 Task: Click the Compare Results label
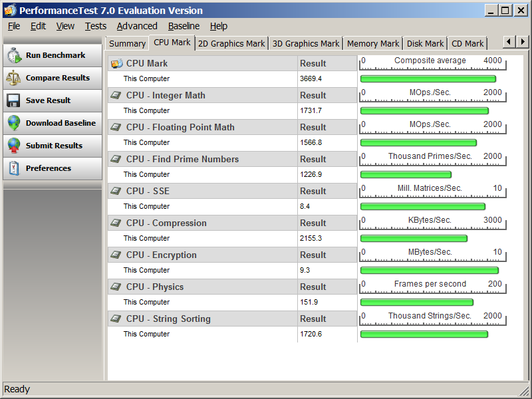58,78
